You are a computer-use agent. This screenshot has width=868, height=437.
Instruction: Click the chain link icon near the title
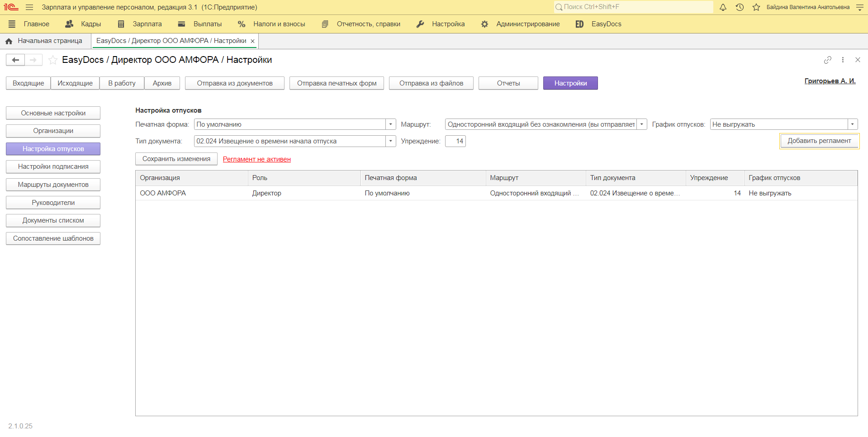pyautogui.click(x=828, y=60)
